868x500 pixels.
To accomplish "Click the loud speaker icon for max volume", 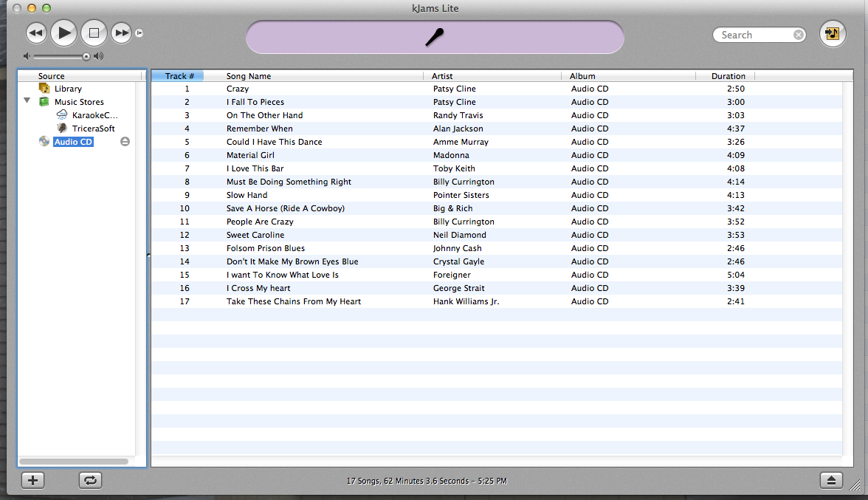I will [99, 56].
